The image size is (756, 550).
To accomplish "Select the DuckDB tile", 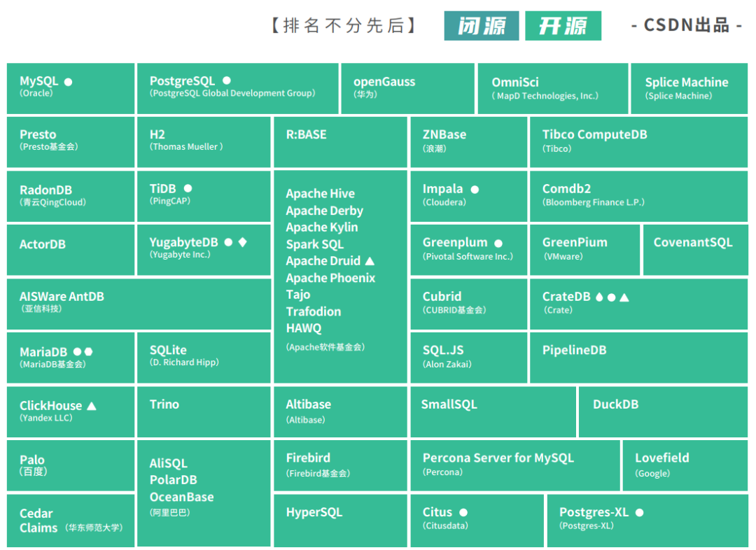I will click(x=663, y=411).
